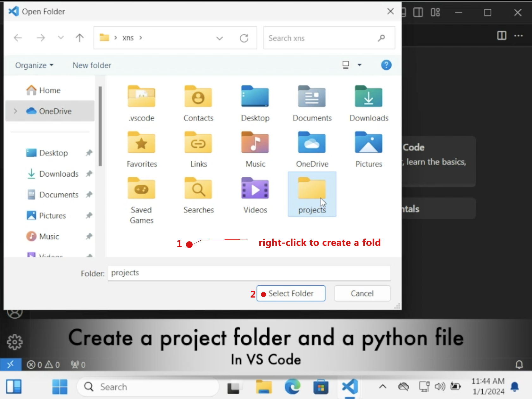Open the view options dropdown arrow
The height and width of the screenshot is (399, 532).
point(359,65)
